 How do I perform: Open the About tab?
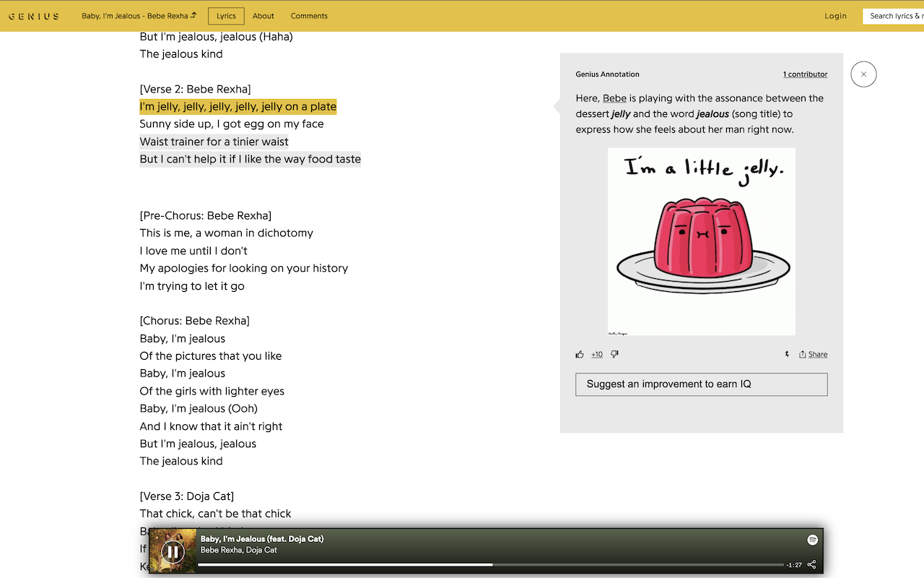[x=263, y=16]
